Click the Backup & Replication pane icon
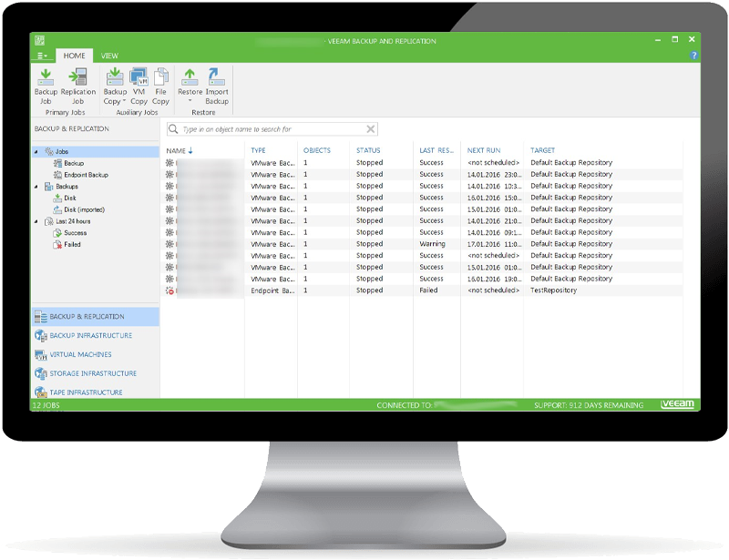Image resolution: width=729 pixels, height=560 pixels. pyautogui.click(x=40, y=317)
